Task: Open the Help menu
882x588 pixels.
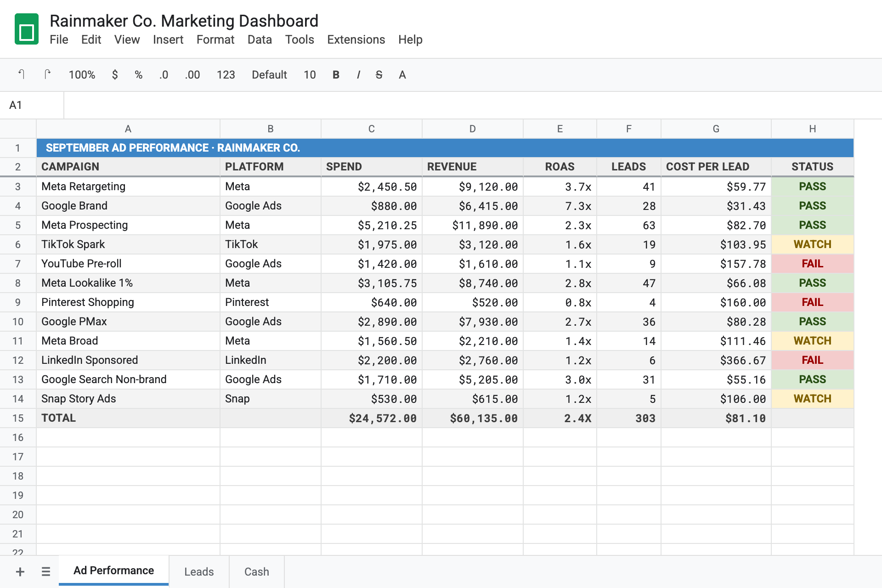Action: [410, 40]
